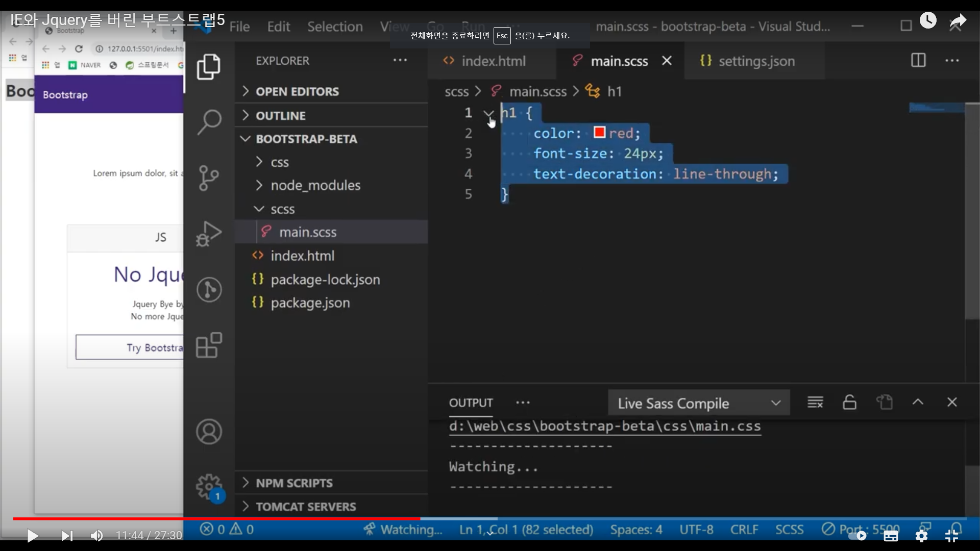Play the YouTube video
980x551 pixels.
click(33, 536)
